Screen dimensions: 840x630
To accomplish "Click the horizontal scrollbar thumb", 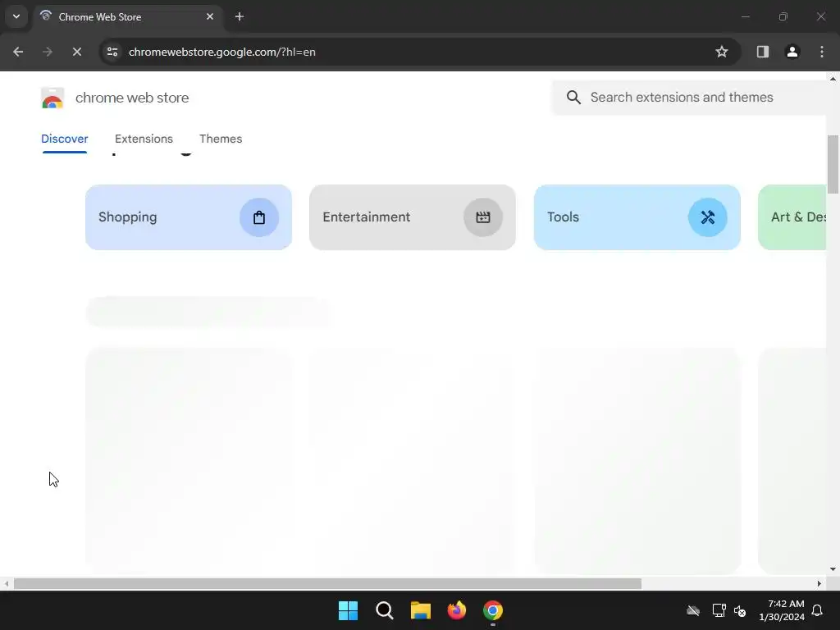I will click(327, 583).
